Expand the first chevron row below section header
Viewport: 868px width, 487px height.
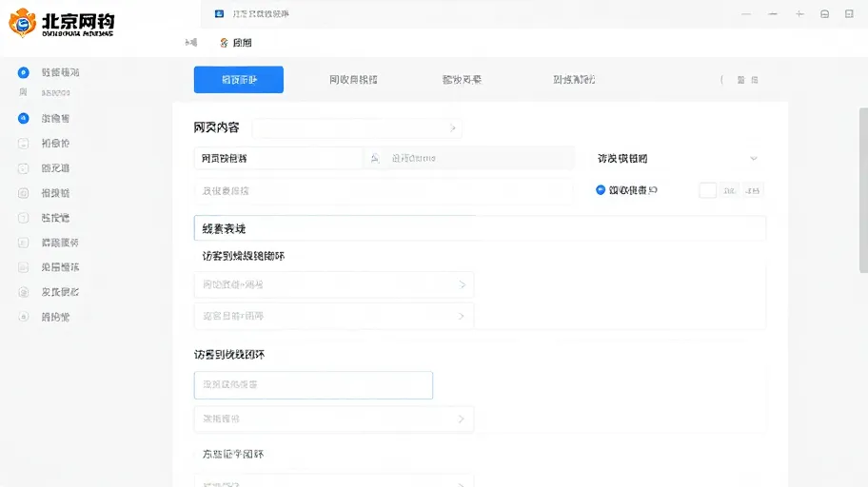(x=334, y=284)
